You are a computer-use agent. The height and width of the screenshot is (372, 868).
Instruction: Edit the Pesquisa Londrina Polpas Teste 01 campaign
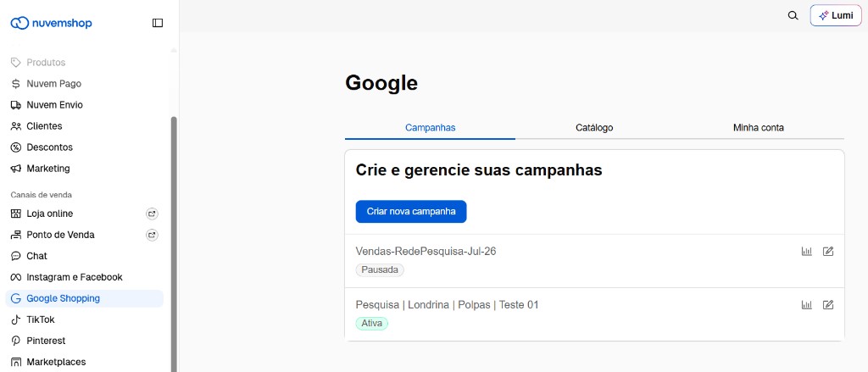click(828, 304)
